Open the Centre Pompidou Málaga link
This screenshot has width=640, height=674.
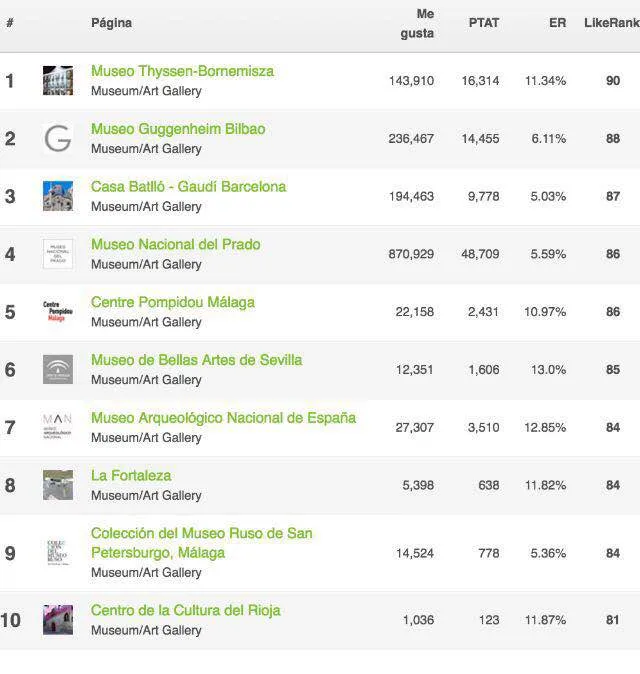[173, 302]
